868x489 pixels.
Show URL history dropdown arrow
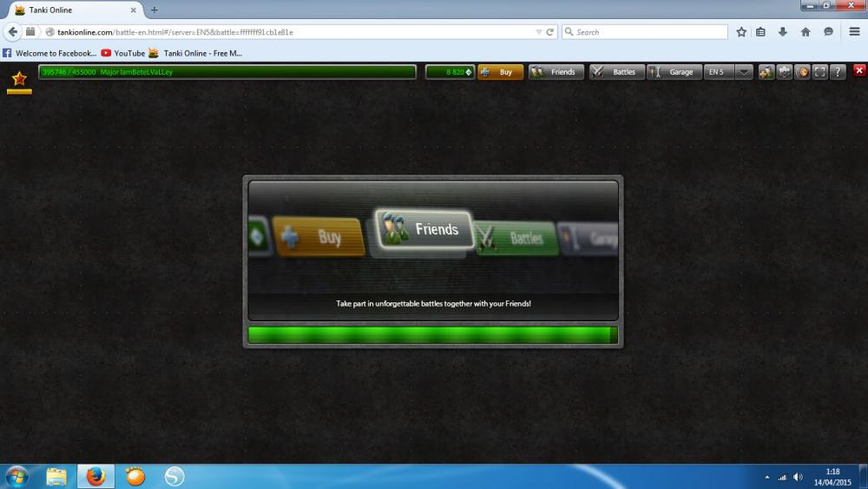coord(538,32)
